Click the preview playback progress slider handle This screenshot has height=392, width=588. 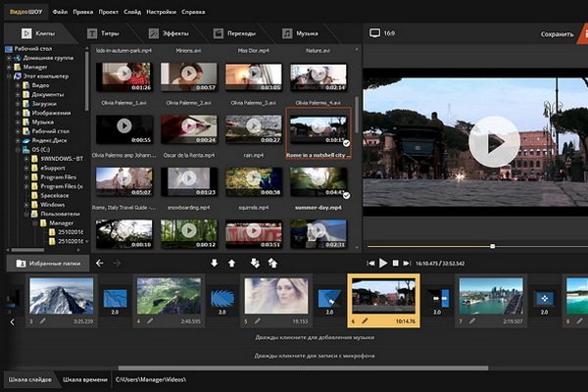click(492, 246)
